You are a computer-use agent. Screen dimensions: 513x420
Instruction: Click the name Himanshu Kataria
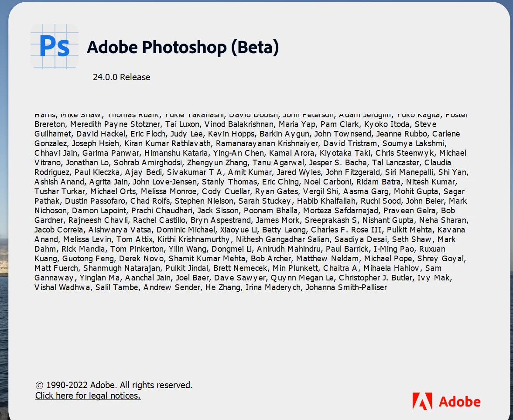point(176,153)
